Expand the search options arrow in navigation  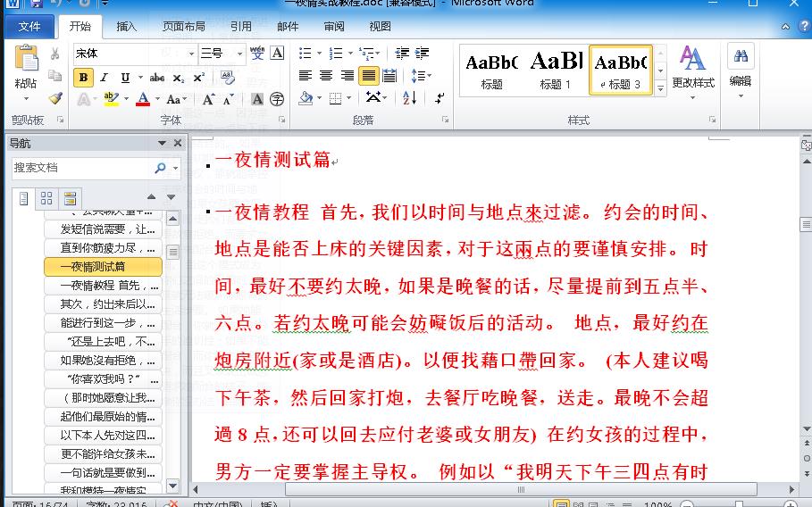176,168
